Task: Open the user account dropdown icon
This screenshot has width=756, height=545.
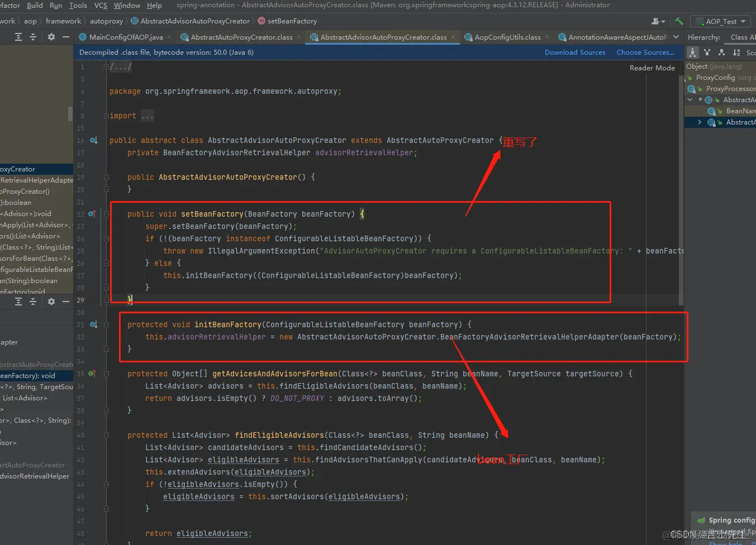Action: click(658, 21)
